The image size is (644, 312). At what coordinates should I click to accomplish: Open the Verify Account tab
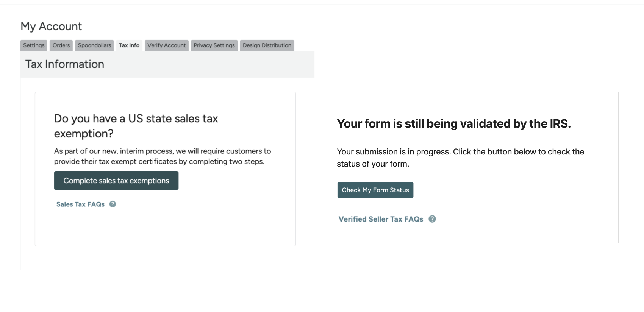[166, 45]
